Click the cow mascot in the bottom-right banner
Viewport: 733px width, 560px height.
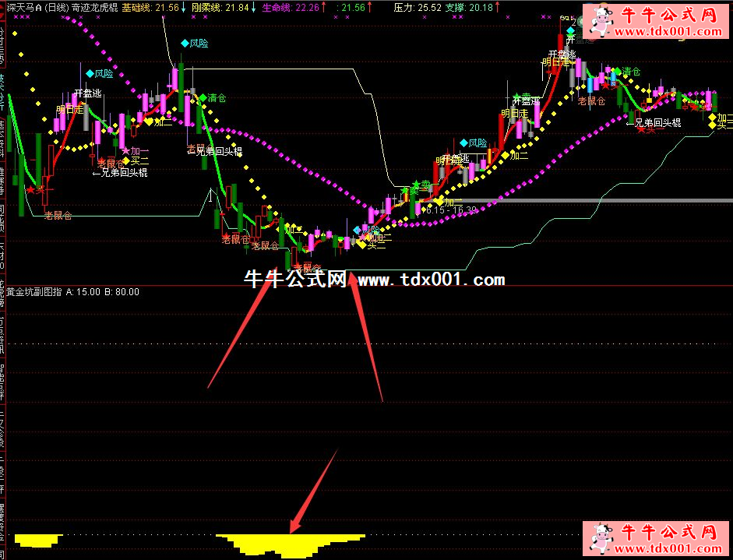(x=599, y=538)
